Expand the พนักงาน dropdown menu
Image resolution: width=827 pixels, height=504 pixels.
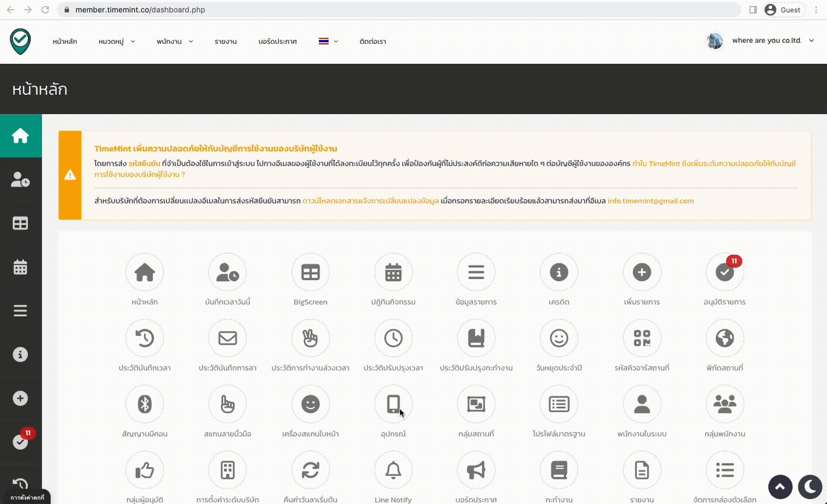(x=175, y=42)
